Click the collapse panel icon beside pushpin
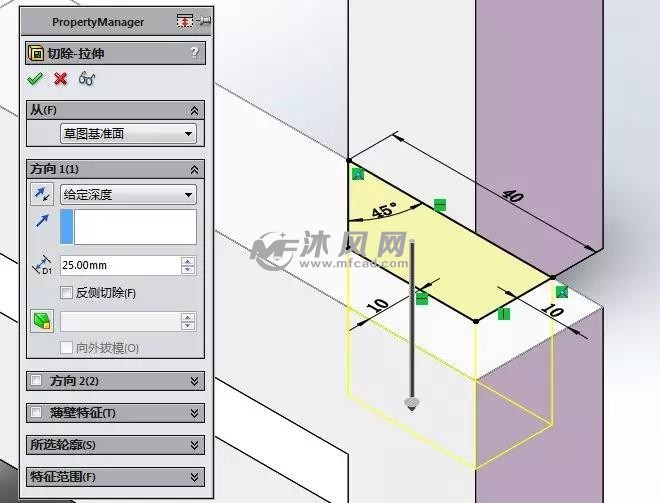 point(184,20)
